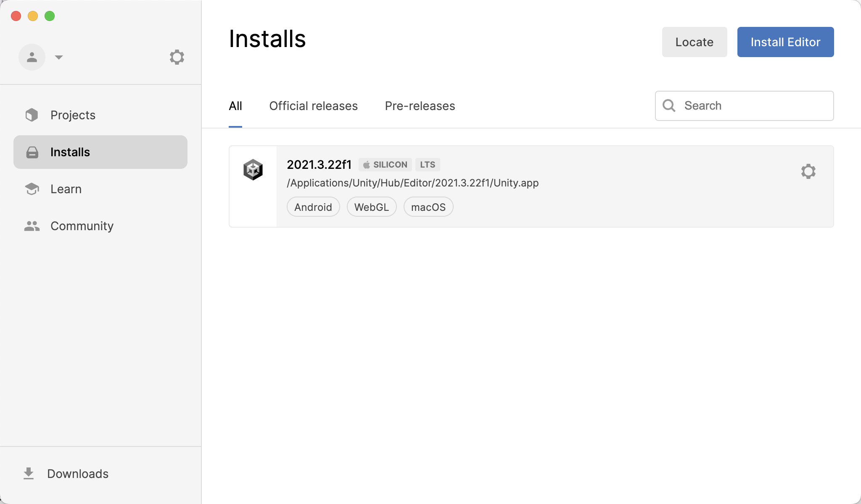Click the Downloads arrow icon
Image resolution: width=861 pixels, height=504 pixels.
pos(29,474)
